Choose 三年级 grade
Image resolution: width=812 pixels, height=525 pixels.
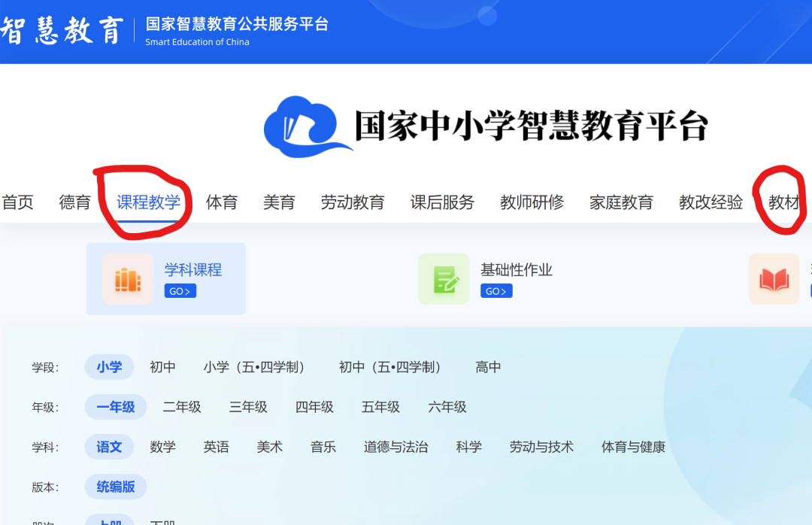(248, 408)
